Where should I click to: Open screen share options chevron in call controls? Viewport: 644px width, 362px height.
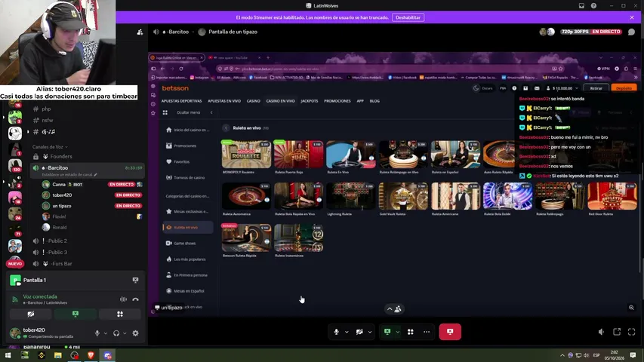(398, 332)
